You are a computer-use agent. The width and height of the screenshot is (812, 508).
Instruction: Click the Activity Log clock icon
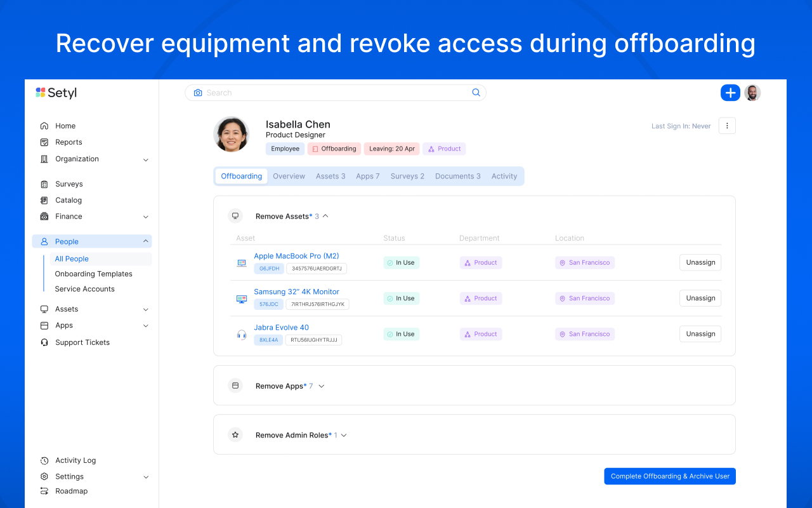click(44, 460)
